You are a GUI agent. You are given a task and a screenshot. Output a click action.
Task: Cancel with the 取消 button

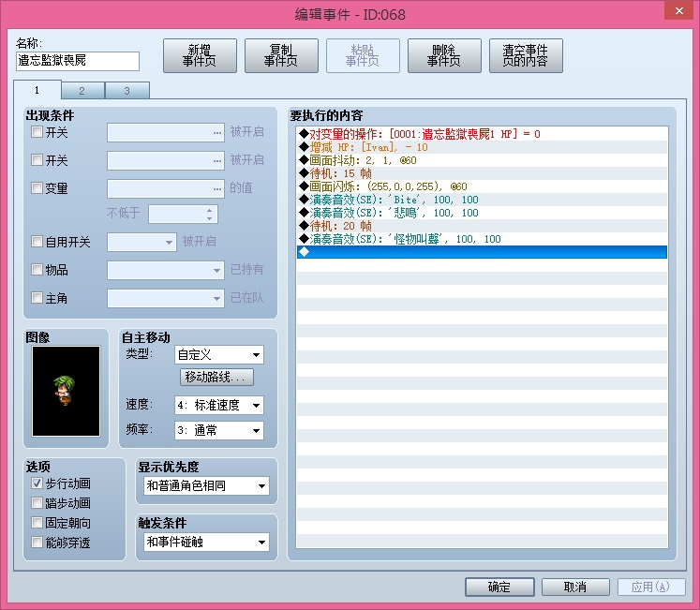pyautogui.click(x=575, y=587)
